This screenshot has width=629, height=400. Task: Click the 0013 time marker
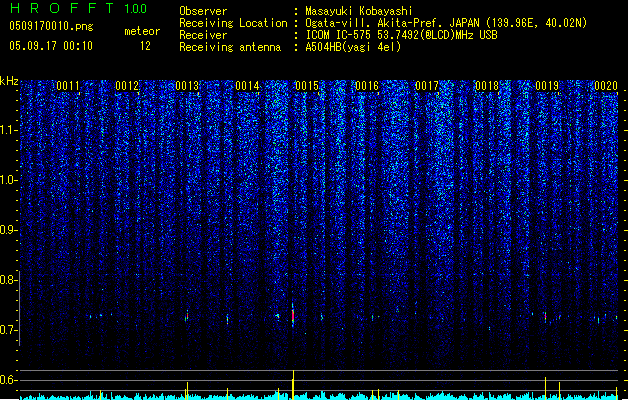(x=187, y=86)
